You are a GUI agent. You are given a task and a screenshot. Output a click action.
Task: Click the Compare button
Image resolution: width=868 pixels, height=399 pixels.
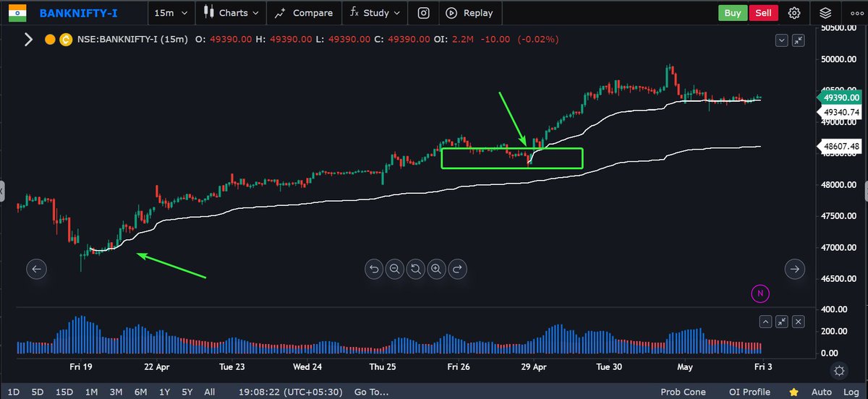point(303,13)
